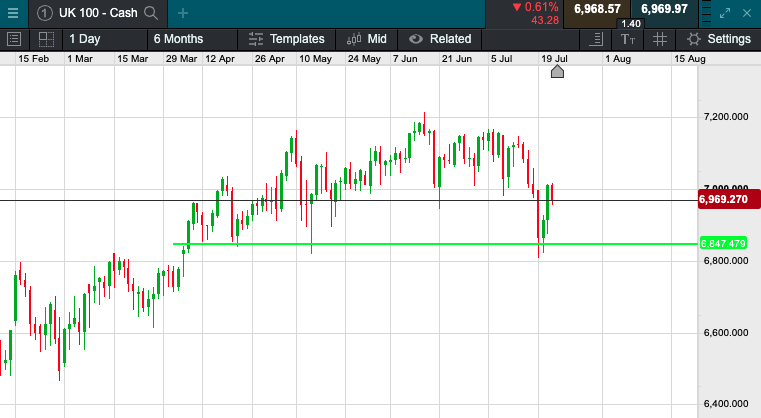Viewport: 761px width, 418px height.
Task: Click the 15 Mar date axis label
Action: tap(132, 59)
